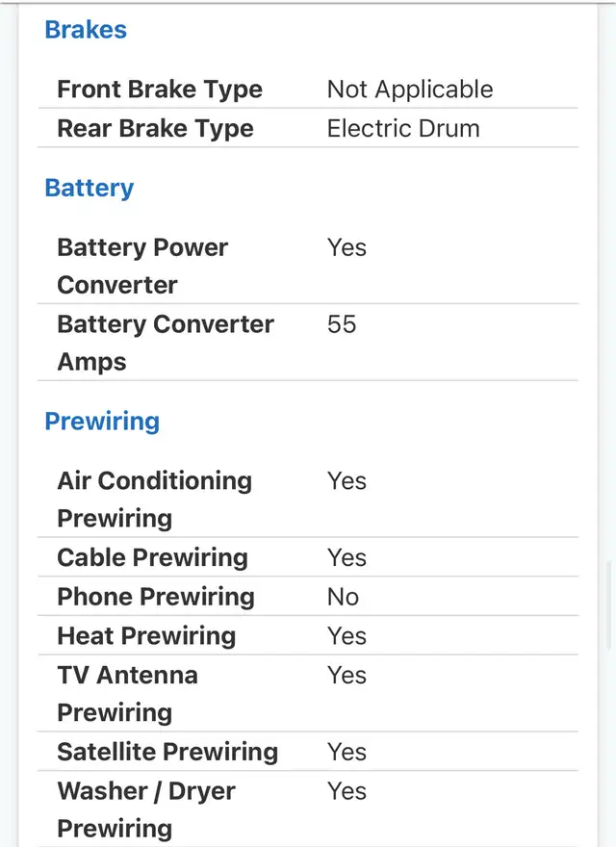Select the Prewiring section heading
Screen dimensions: 616x847
coord(102,421)
